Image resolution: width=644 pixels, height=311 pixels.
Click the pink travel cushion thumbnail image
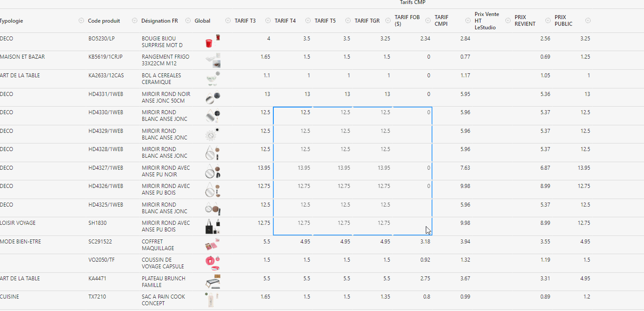coord(212,263)
